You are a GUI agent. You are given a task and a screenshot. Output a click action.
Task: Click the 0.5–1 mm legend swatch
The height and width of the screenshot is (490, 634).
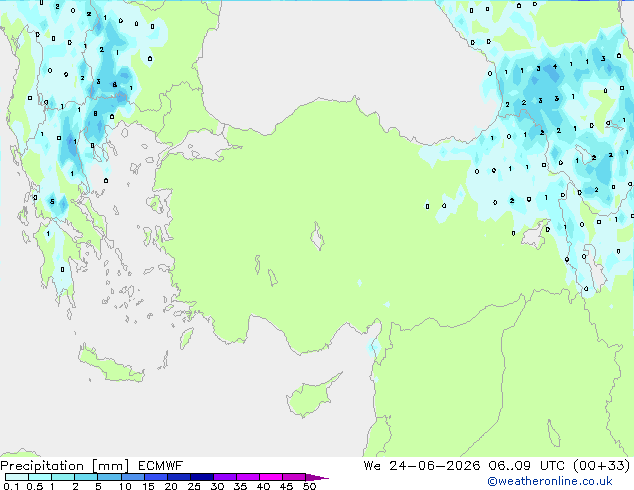tap(40, 477)
